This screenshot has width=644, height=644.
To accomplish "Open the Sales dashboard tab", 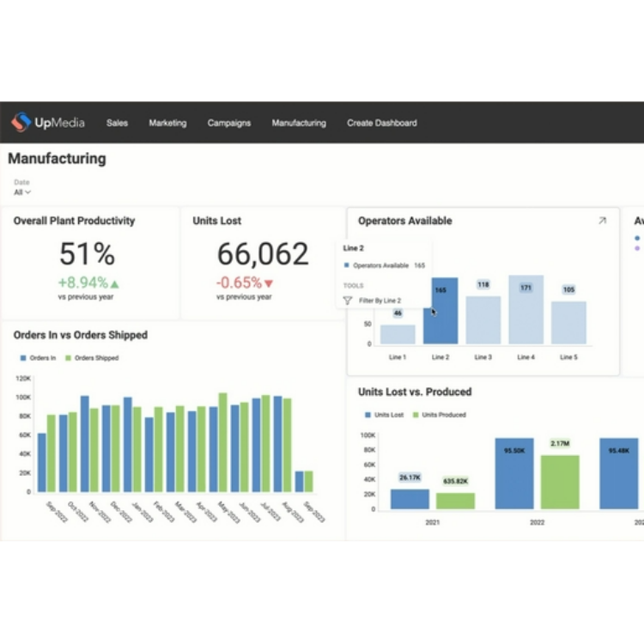I will [x=117, y=123].
